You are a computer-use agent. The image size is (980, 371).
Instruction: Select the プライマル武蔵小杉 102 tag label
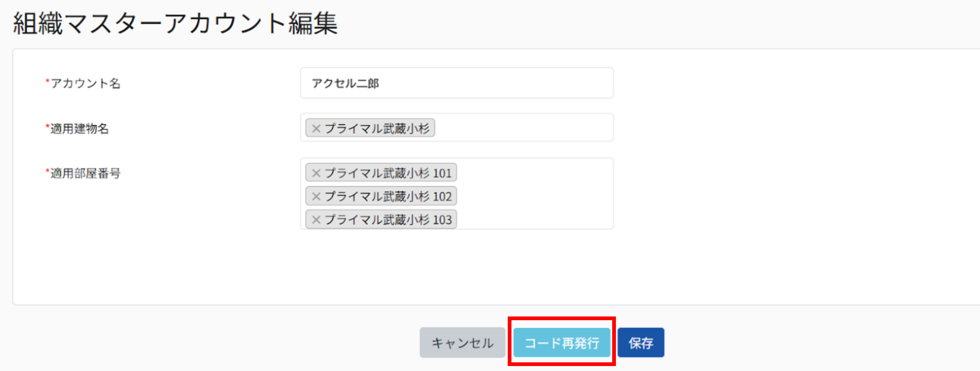(388, 196)
